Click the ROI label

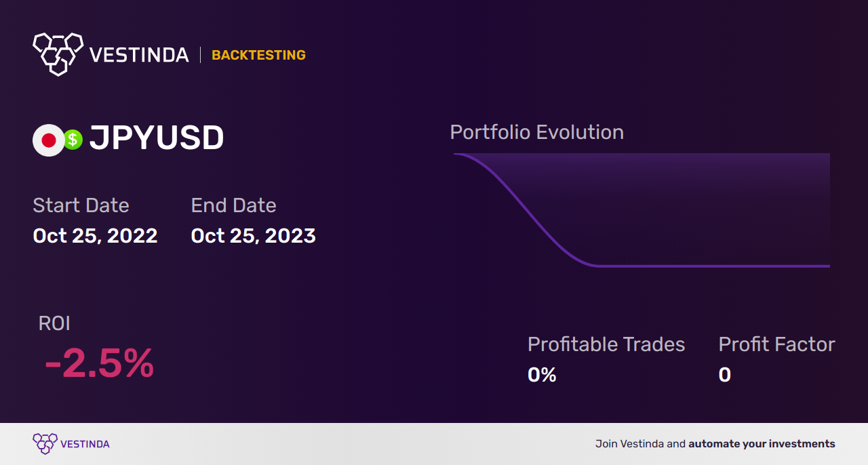click(54, 323)
